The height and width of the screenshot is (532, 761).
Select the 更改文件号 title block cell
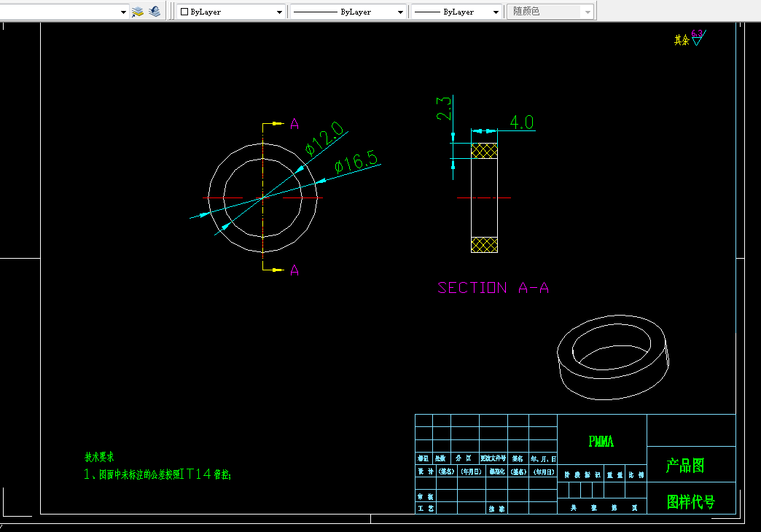(493, 458)
